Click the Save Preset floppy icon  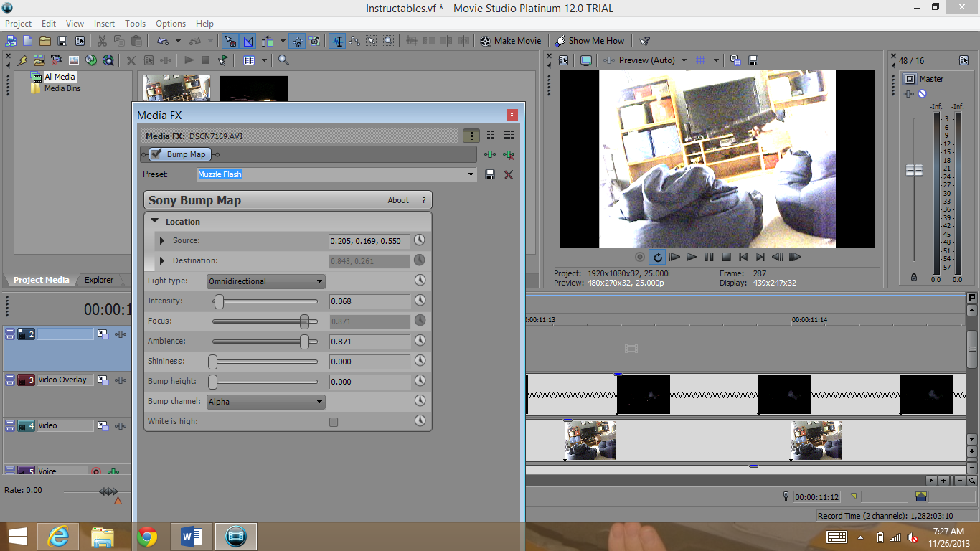491,174
